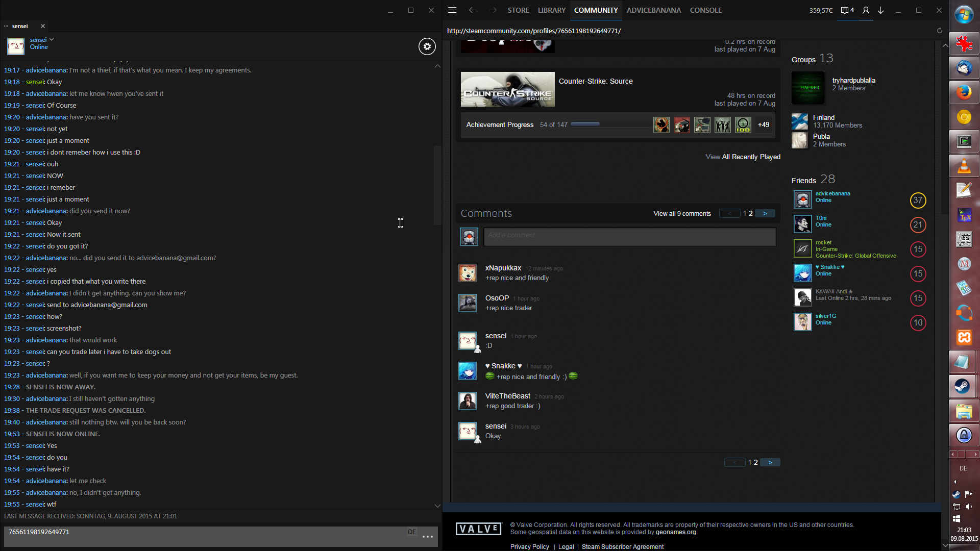Open chat settings gear icon
Viewport: 980px width, 551px height.
click(x=427, y=46)
